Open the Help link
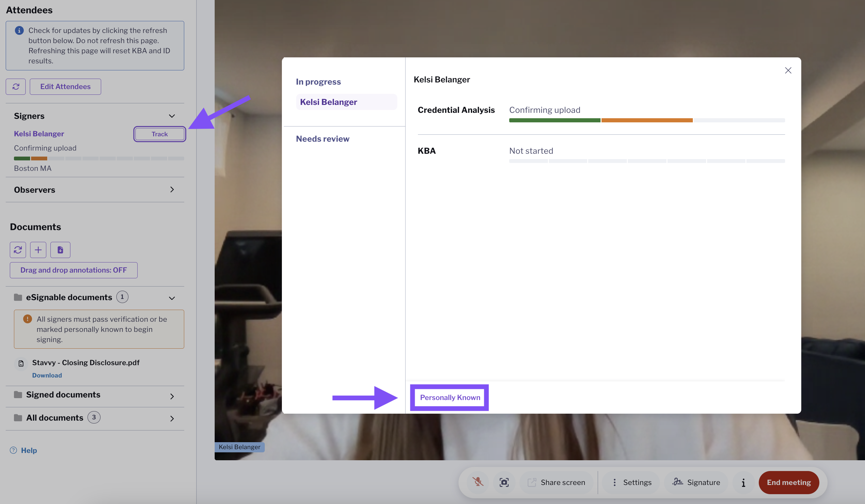Viewport: 865px width, 504px height. coord(29,450)
